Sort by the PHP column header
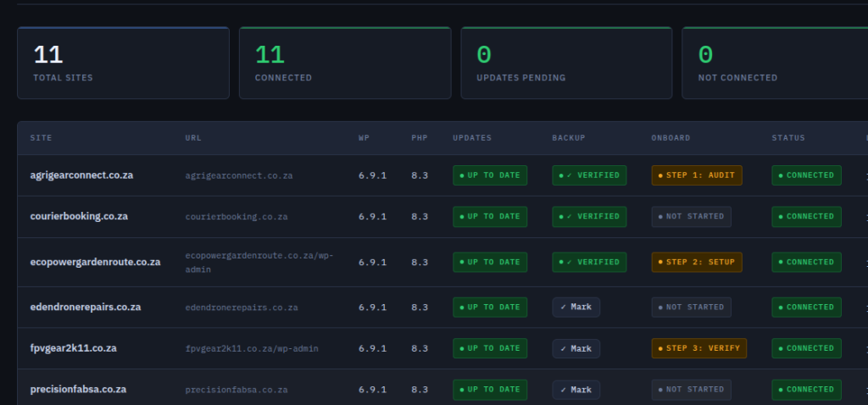 (420, 138)
